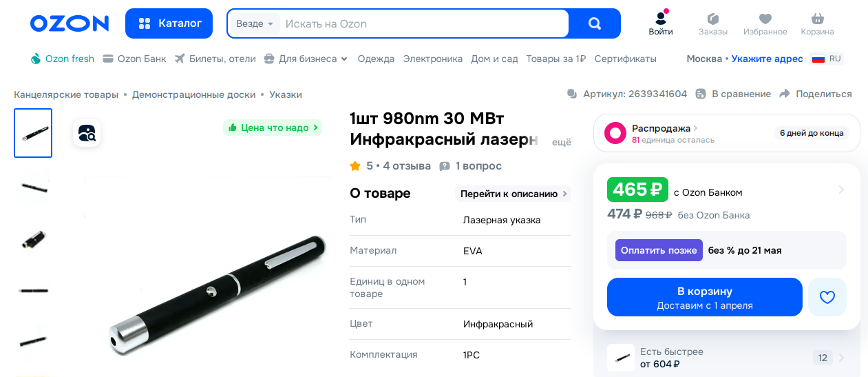868x377 pixels.
Task: Open the Электроника category
Action: (x=433, y=59)
